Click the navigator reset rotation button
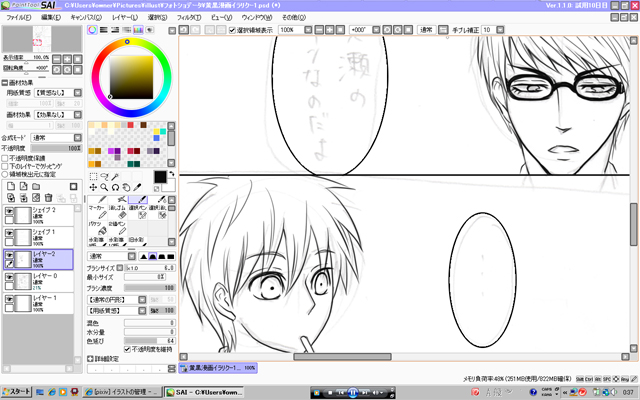Screen dimensions: 640x400 click(78, 70)
